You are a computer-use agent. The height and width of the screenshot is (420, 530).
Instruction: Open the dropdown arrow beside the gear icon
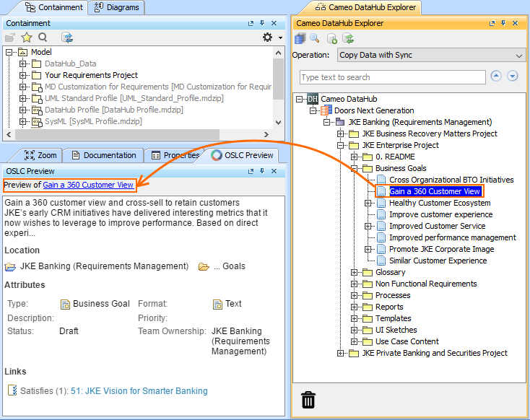click(280, 38)
